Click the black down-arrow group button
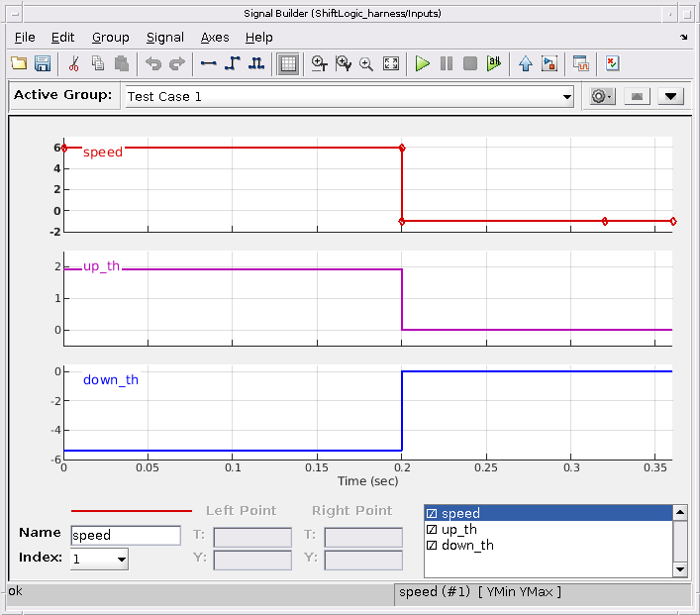 coord(670,96)
